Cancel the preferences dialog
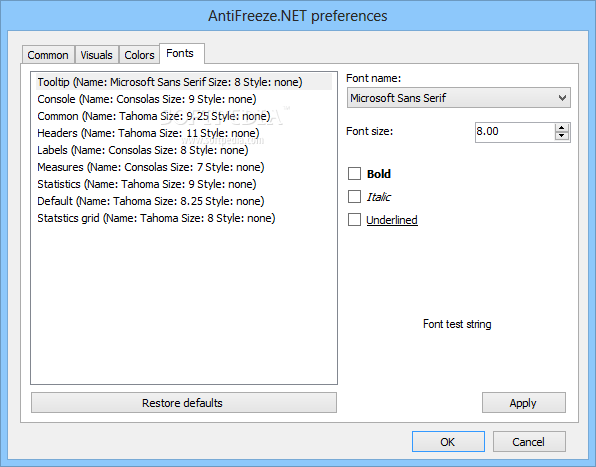Image resolution: width=596 pixels, height=467 pixels. coord(529,442)
